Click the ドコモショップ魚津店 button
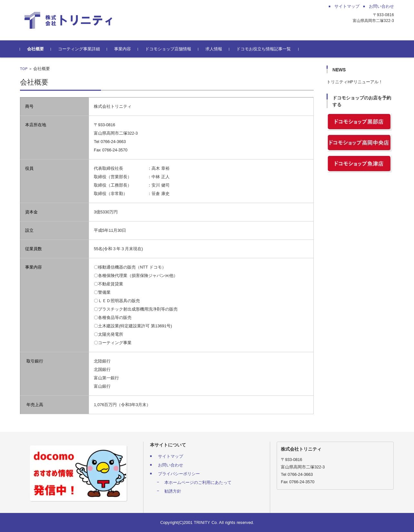Screen dimensions: 414x532 (359, 164)
